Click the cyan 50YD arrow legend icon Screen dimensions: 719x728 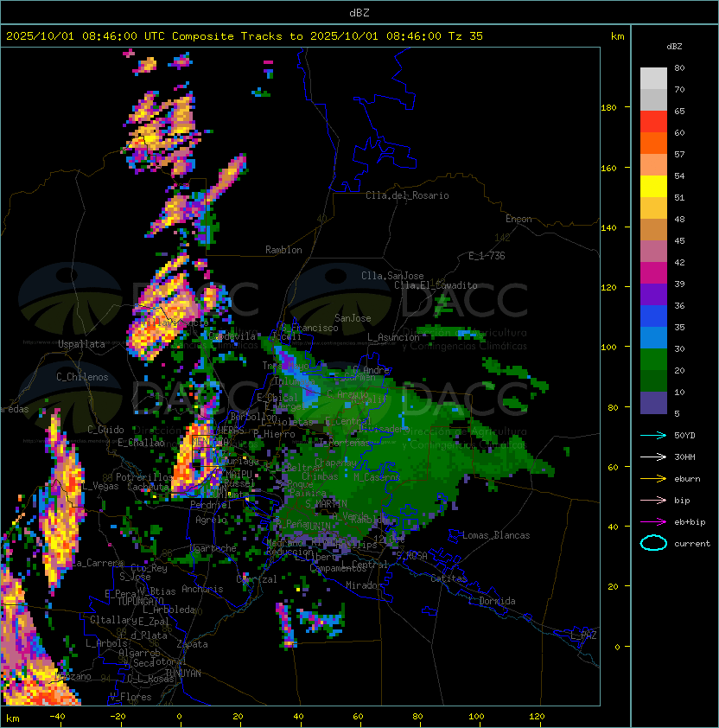tap(653, 435)
